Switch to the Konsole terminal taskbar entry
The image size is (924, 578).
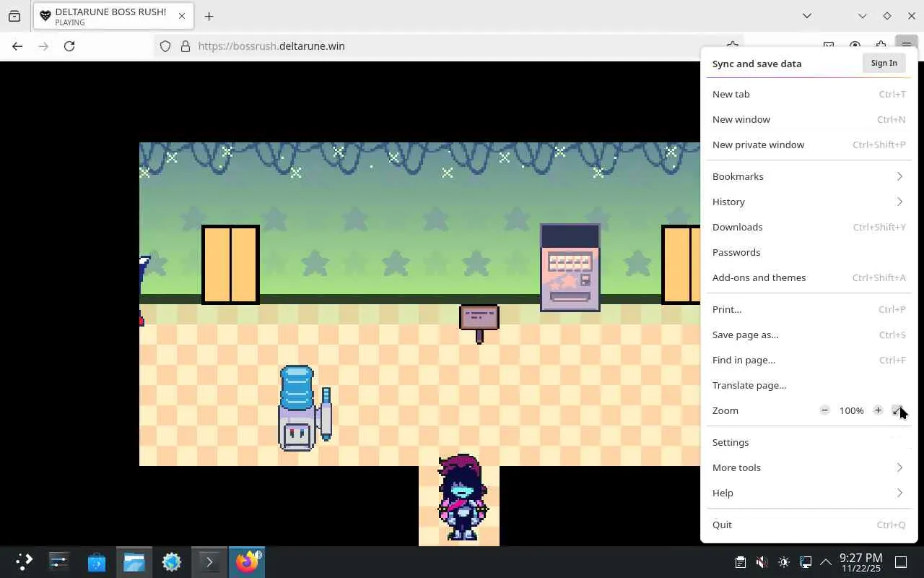click(x=209, y=562)
